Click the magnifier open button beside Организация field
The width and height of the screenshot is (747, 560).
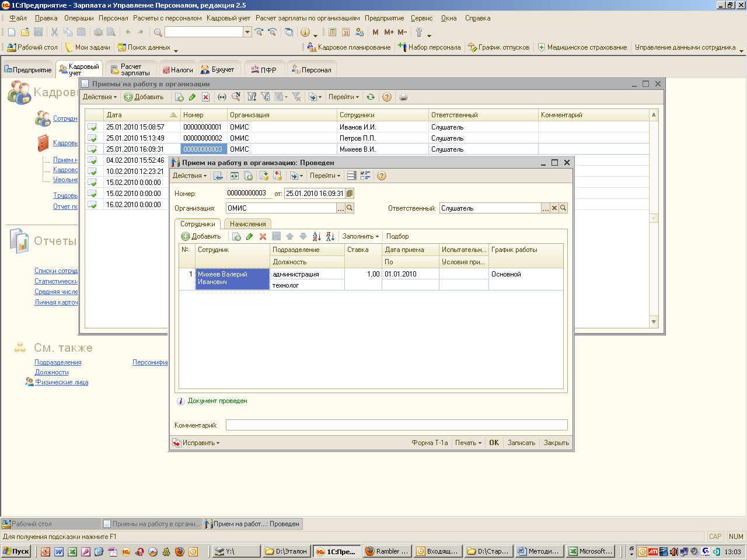click(x=350, y=208)
